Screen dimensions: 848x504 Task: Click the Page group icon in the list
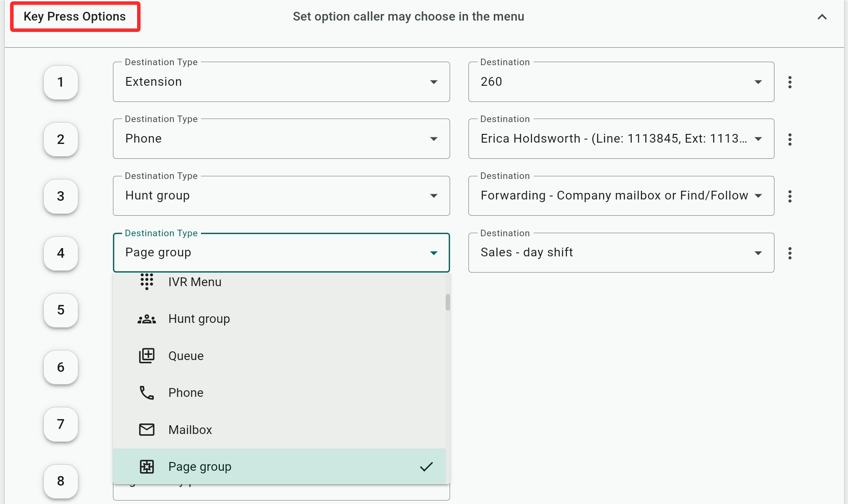(147, 467)
